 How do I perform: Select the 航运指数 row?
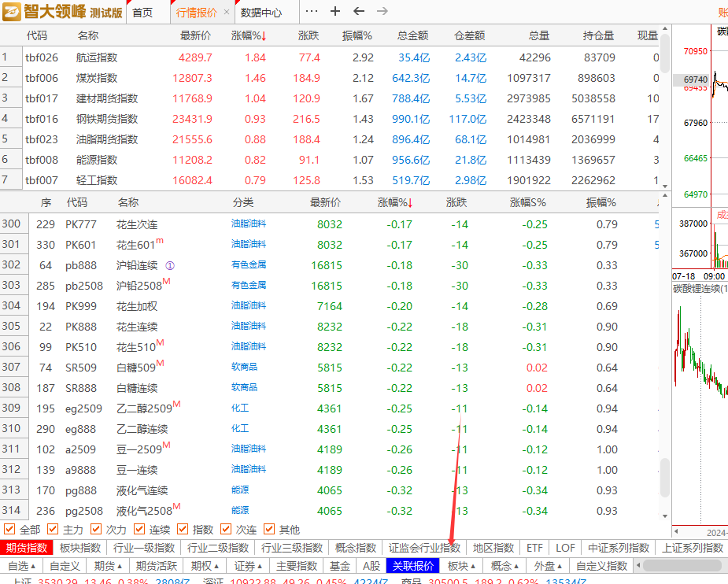[329, 57]
